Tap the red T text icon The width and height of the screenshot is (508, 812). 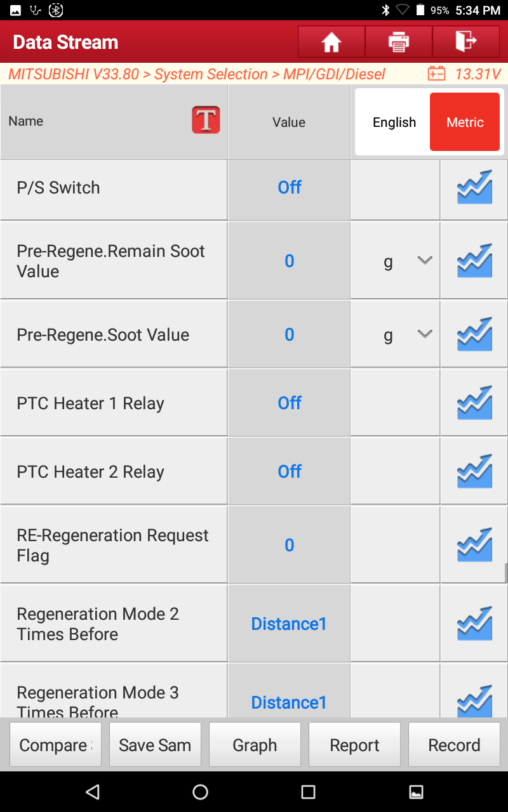206,120
